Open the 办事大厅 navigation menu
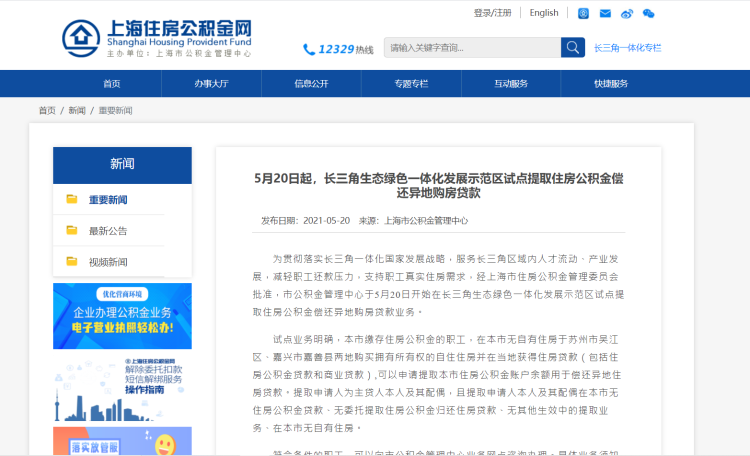 click(x=211, y=84)
